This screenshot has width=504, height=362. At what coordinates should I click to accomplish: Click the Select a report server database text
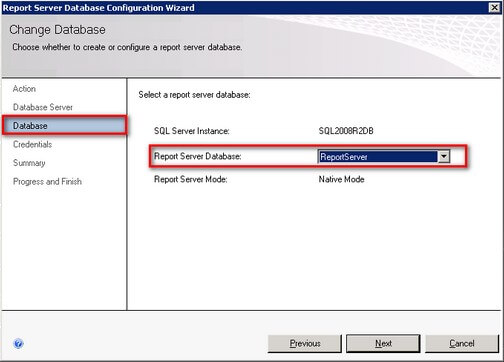click(x=194, y=95)
